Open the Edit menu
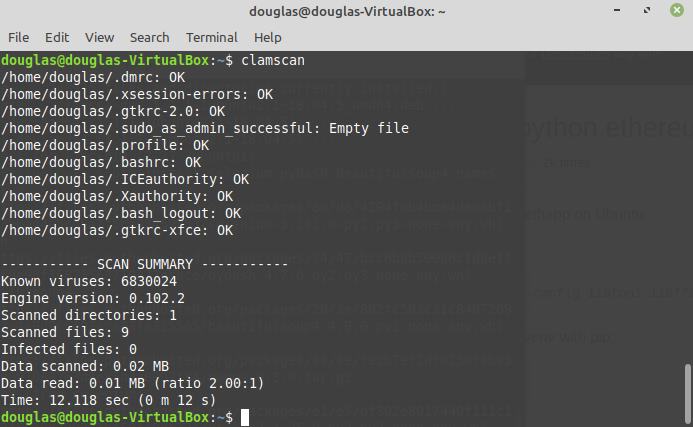693x427 pixels. pyautogui.click(x=57, y=38)
